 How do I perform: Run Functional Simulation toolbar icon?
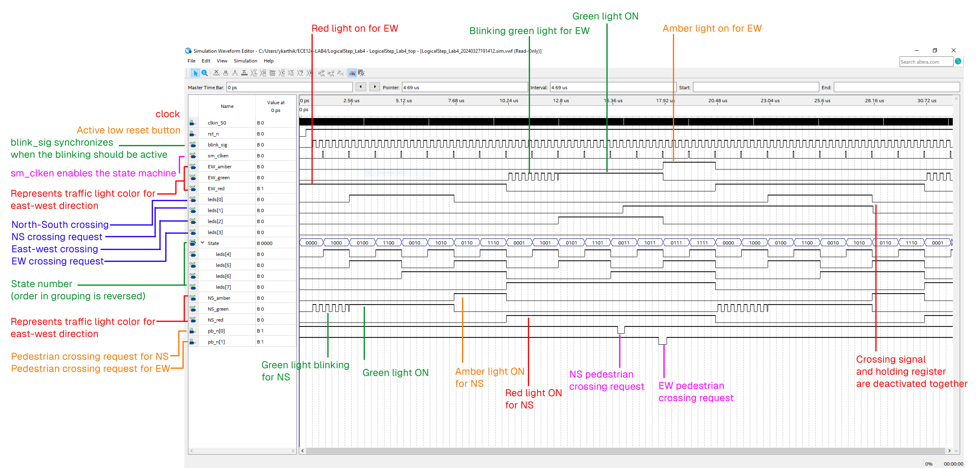tap(322, 73)
